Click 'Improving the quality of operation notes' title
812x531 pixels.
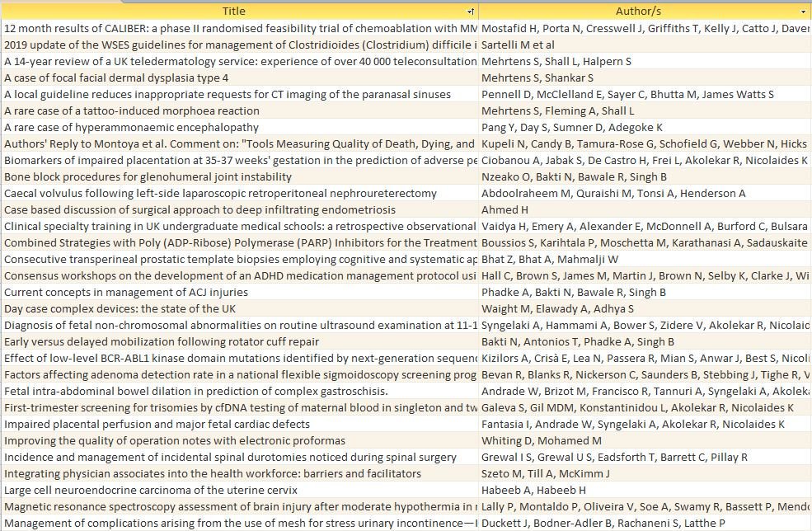click(240, 441)
